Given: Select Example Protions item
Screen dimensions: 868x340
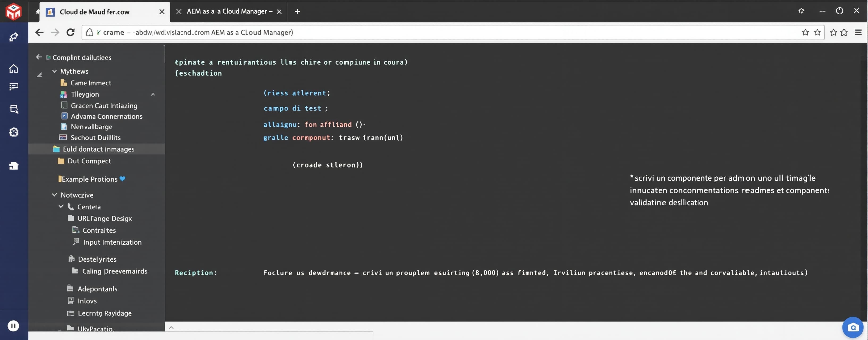Looking at the screenshot, I should point(89,179).
